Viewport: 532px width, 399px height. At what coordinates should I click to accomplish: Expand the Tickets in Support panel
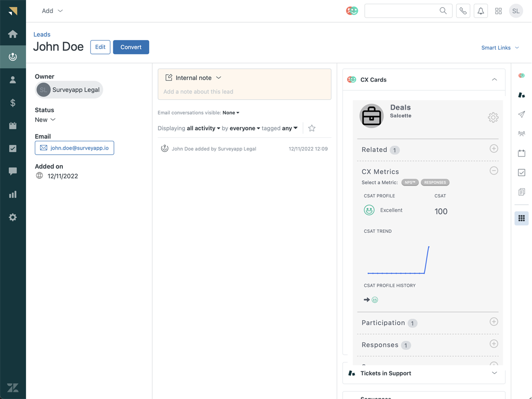pyautogui.click(x=494, y=373)
